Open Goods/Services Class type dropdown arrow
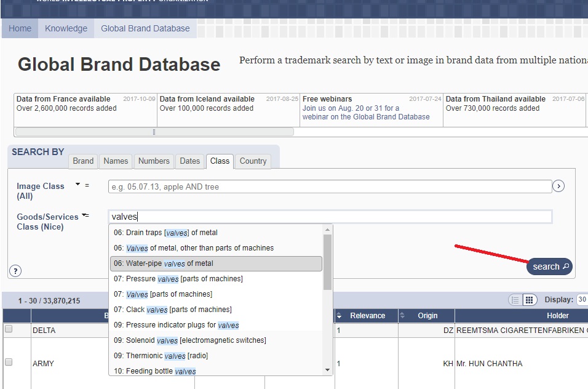This screenshot has width=588, height=389. pyautogui.click(x=84, y=215)
